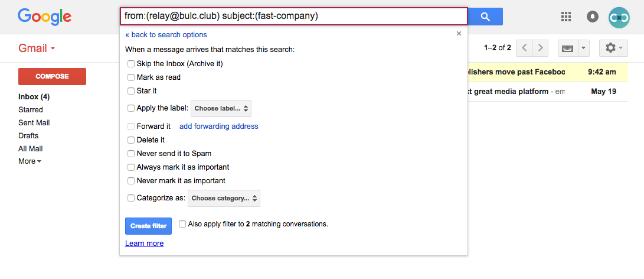
Task: Click the blue search magnifier button
Action: [485, 17]
